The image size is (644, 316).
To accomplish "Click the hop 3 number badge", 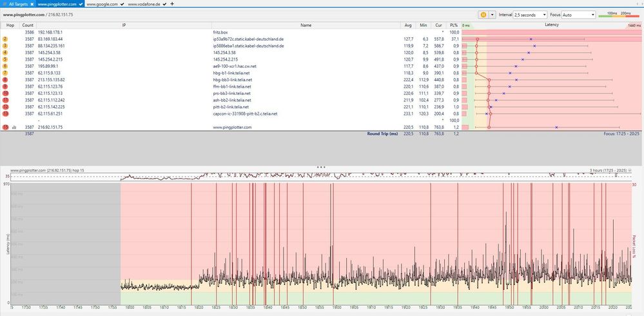I will tap(5, 46).
